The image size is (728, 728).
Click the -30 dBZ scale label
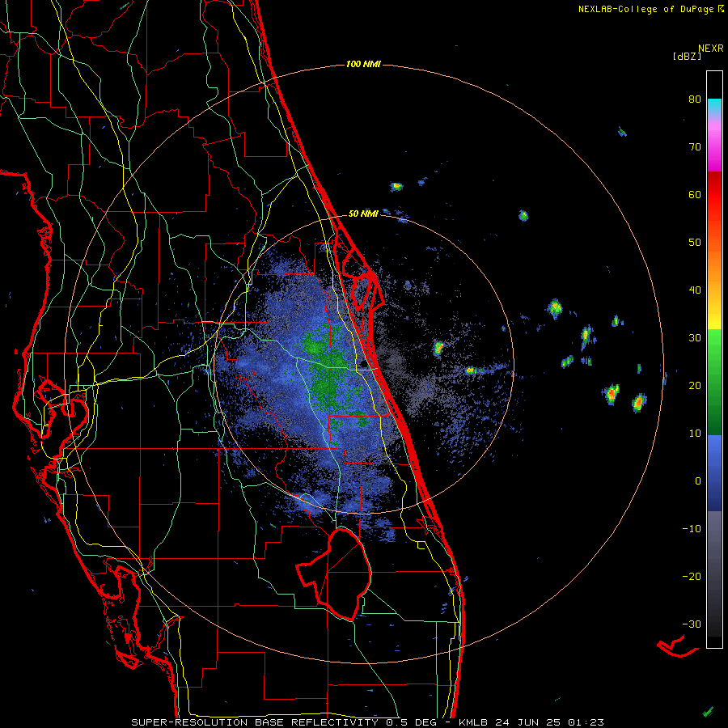[692, 624]
